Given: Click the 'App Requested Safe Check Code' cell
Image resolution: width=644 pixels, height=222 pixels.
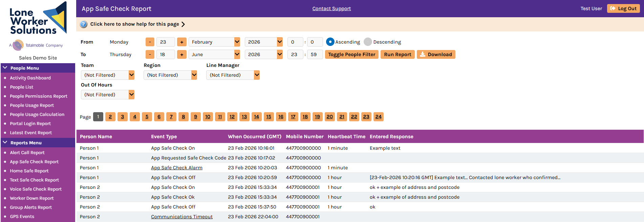Looking at the screenshot, I should (189, 158).
